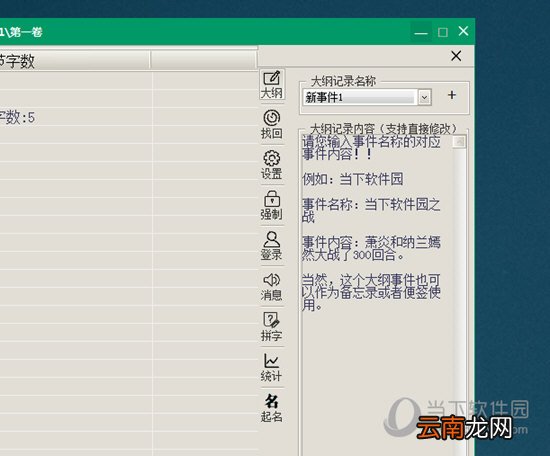Click the paragraph starting 事件内容：萧炎
The width and height of the screenshot is (550, 456).
pos(371,248)
